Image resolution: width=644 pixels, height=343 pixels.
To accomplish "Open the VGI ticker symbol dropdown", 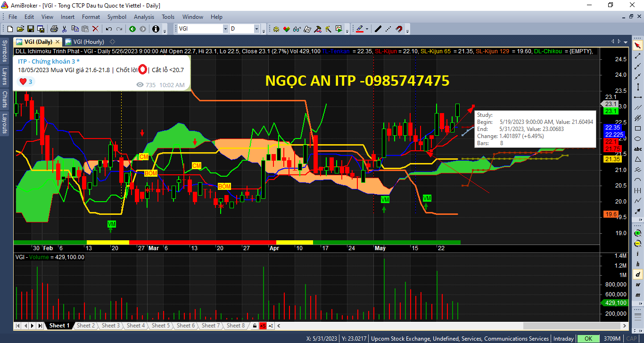I will [225, 29].
